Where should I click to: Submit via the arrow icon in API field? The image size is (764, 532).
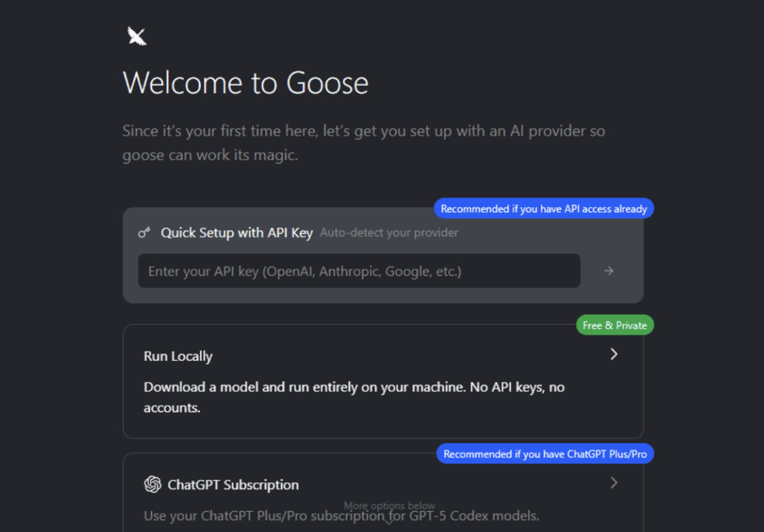click(x=608, y=270)
